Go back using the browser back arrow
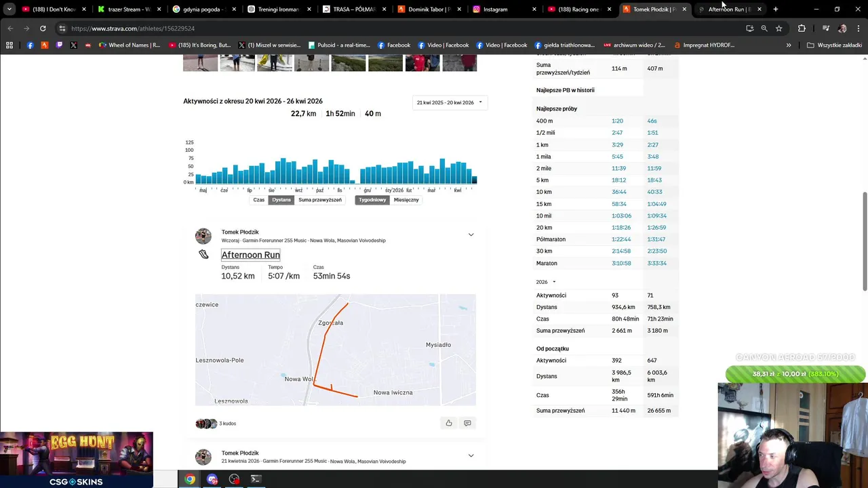 tap(10, 28)
